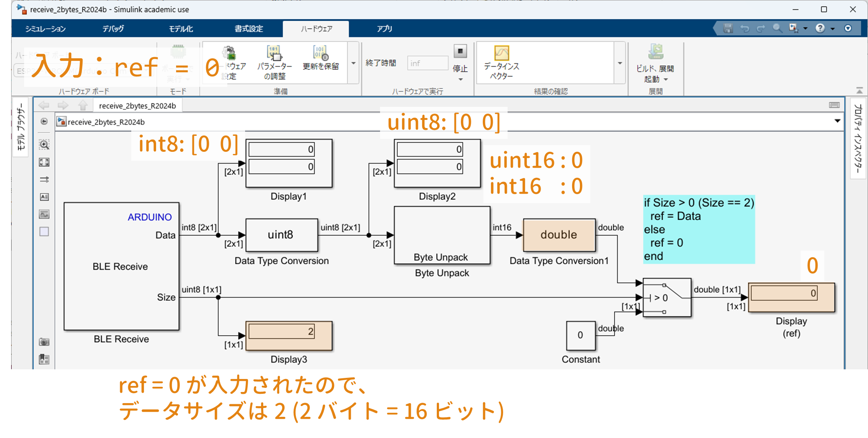Click the Stop (停止) simulation button
Image resolution: width=868 pixels, height=438 pixels.
[460, 52]
